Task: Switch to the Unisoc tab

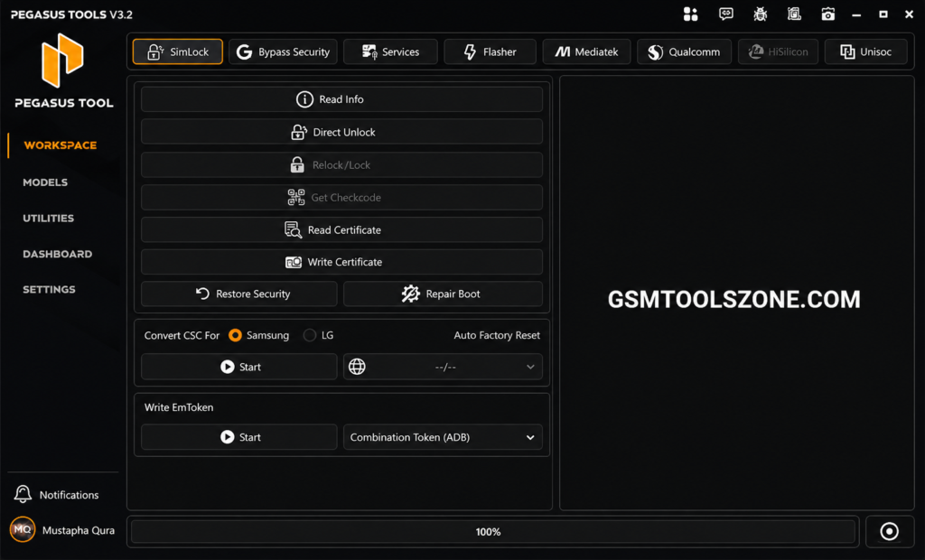Action: click(866, 51)
